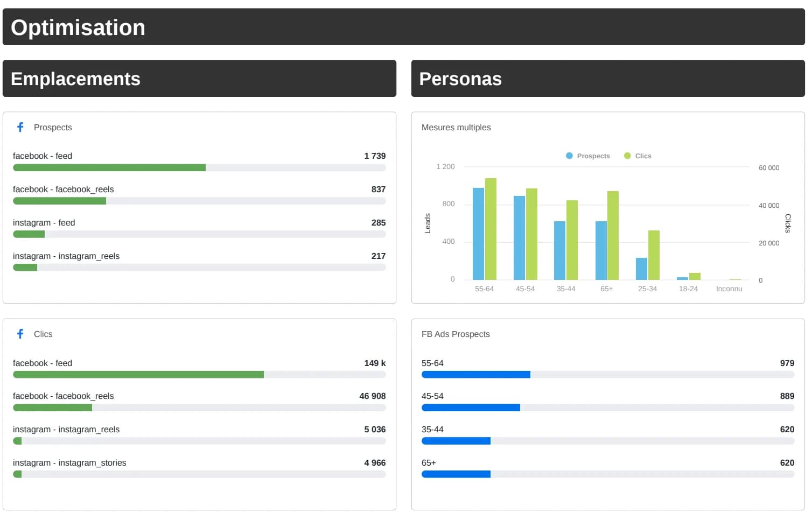Click the Inconnu x-axis label in chart
The width and height of the screenshot is (812, 520).
pyautogui.click(x=729, y=289)
